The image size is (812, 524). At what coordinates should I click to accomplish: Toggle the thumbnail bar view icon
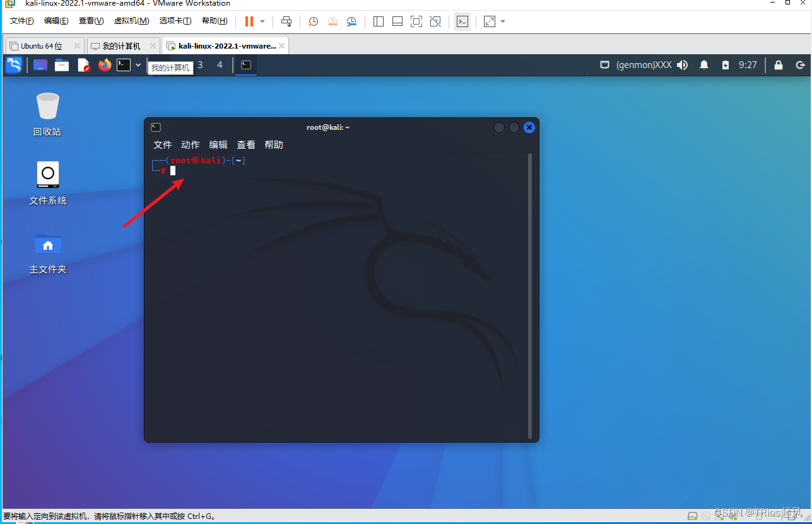coord(397,21)
